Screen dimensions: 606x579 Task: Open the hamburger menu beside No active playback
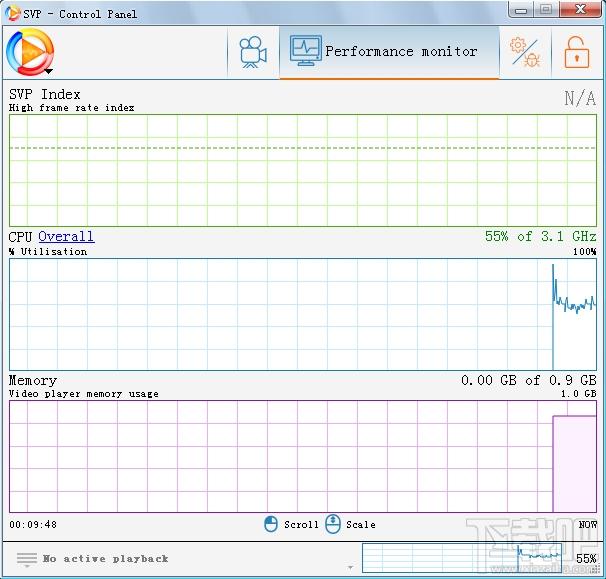(x=27, y=559)
